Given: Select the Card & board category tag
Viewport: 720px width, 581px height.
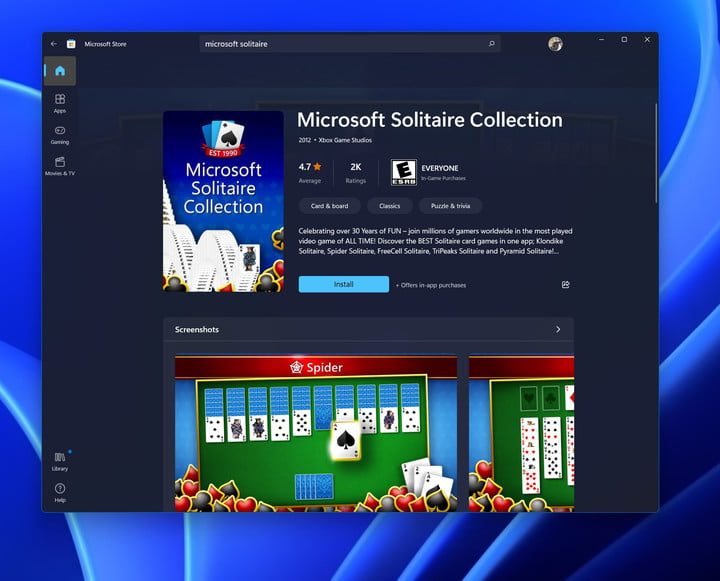Looking at the screenshot, I should [x=330, y=206].
